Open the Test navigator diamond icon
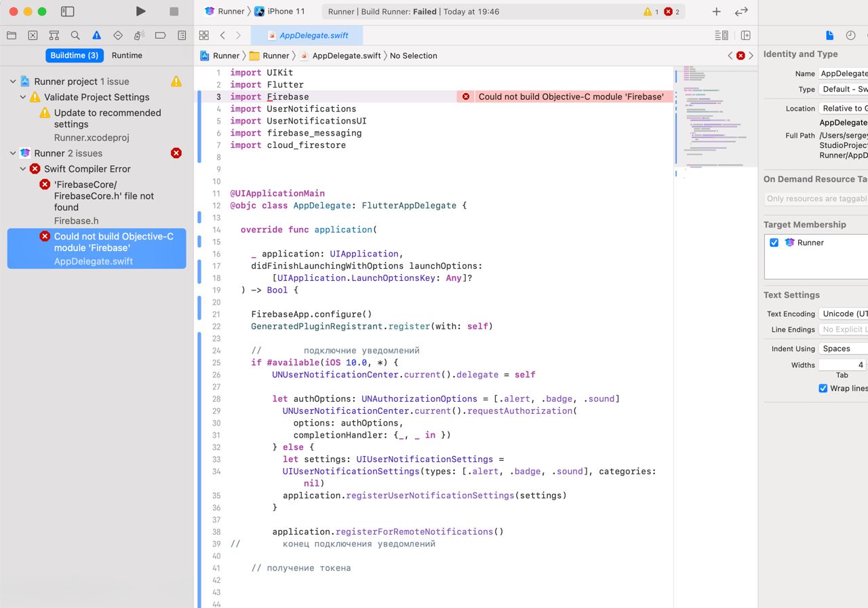 click(x=117, y=35)
